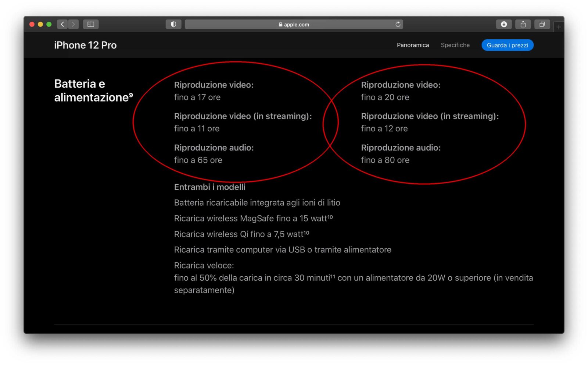Image resolution: width=588 pixels, height=365 pixels.
Task: Make the Safari window full screen
Action: pyautogui.click(x=49, y=24)
